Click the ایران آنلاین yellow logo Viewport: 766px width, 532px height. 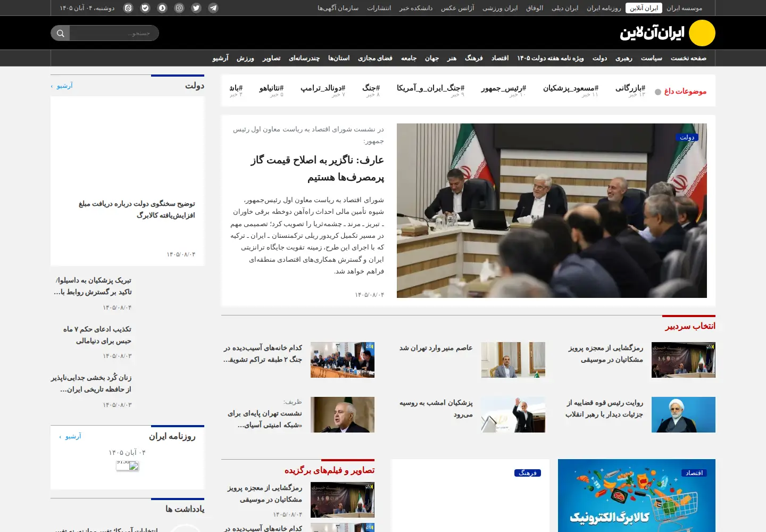click(x=668, y=33)
